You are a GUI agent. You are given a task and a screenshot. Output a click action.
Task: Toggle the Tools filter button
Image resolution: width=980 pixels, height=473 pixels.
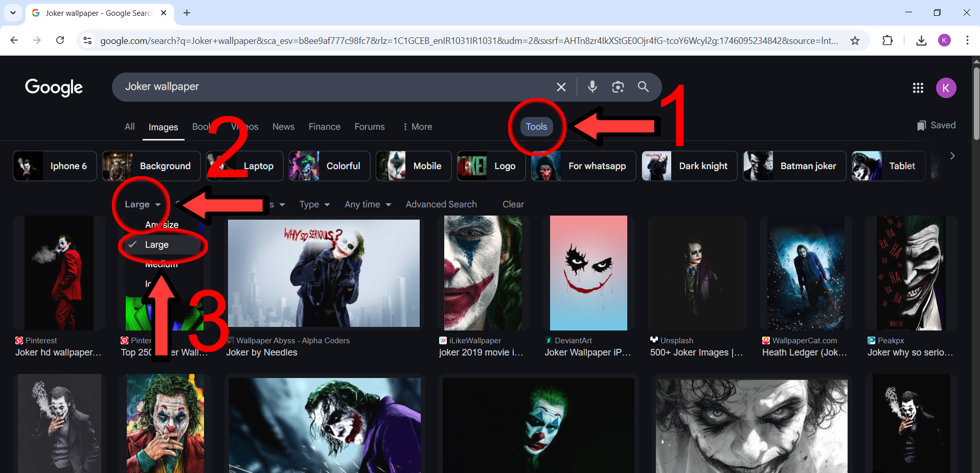[x=536, y=127]
